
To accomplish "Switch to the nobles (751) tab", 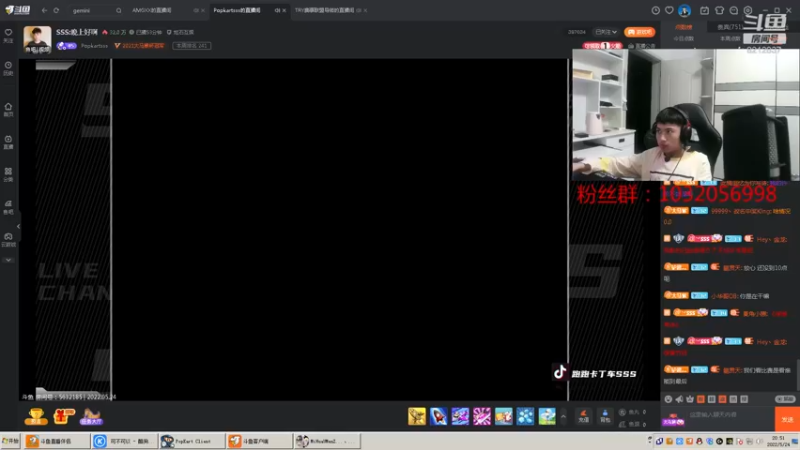I will 730,27.
